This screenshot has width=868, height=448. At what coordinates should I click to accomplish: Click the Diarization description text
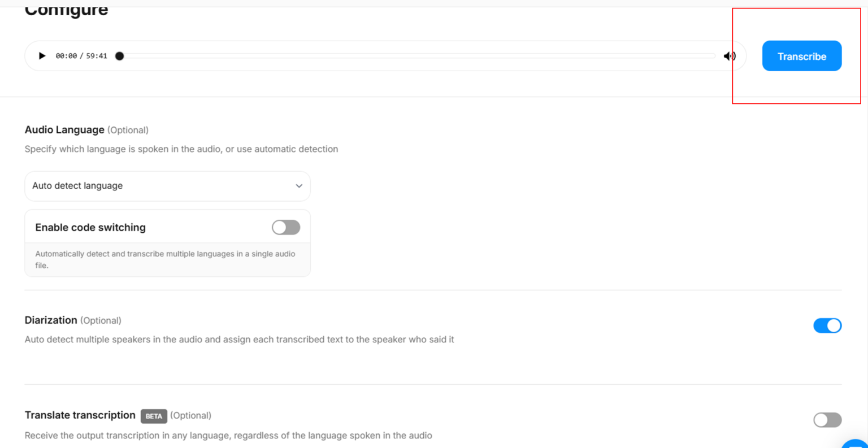pyautogui.click(x=239, y=340)
